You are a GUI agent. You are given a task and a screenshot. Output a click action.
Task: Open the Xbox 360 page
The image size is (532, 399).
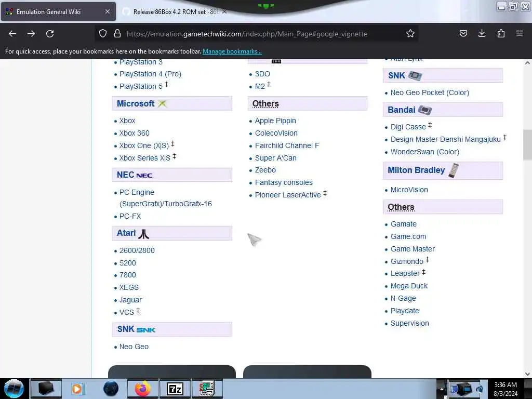coord(134,133)
